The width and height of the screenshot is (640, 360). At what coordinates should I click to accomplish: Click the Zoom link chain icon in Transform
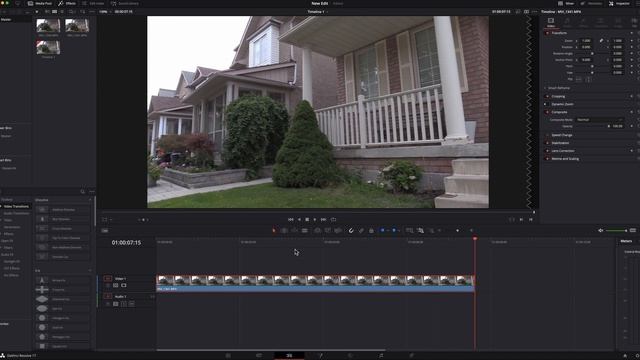click(x=601, y=41)
